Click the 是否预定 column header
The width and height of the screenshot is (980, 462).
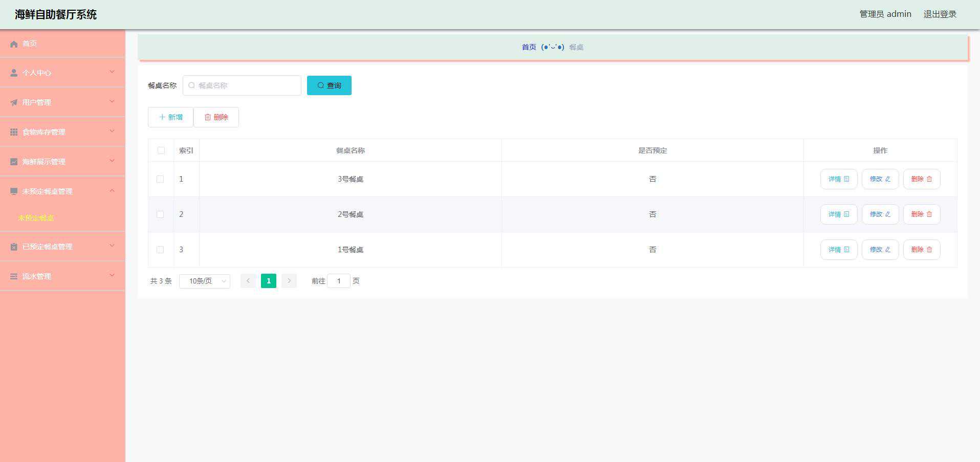pyautogui.click(x=652, y=150)
